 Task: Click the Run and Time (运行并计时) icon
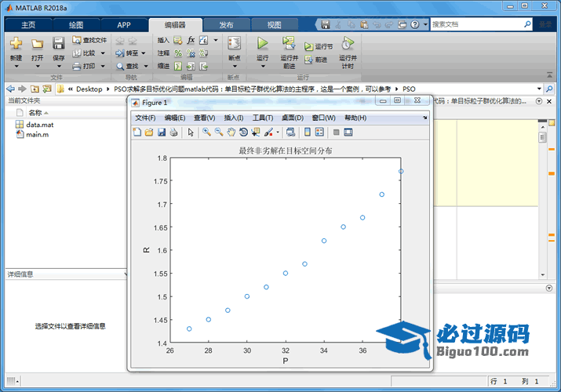click(348, 43)
